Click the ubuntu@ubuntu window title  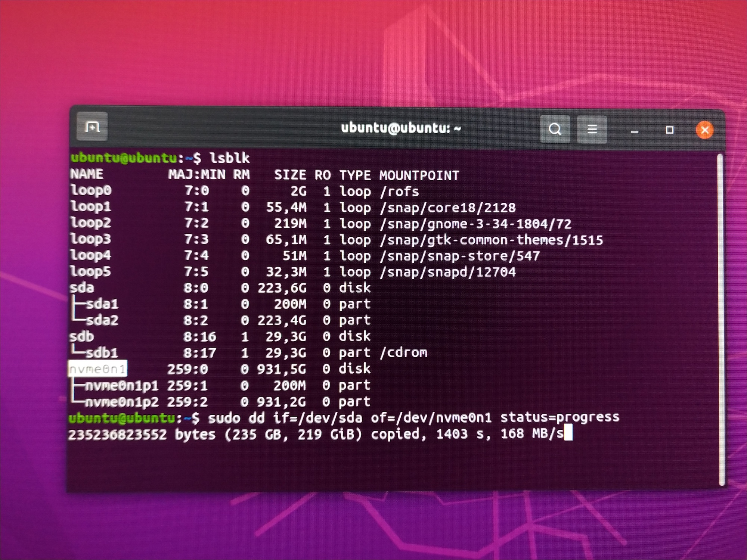pyautogui.click(x=401, y=128)
